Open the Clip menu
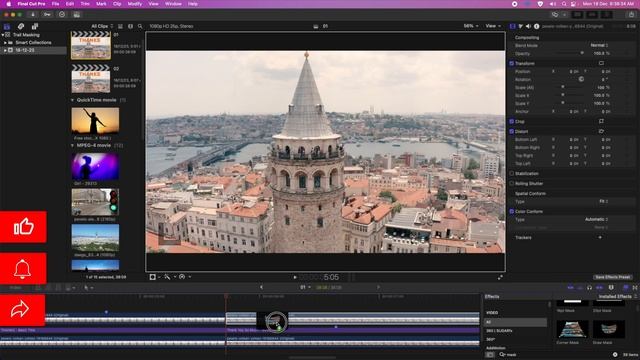The width and height of the screenshot is (640, 360). (x=117, y=4)
